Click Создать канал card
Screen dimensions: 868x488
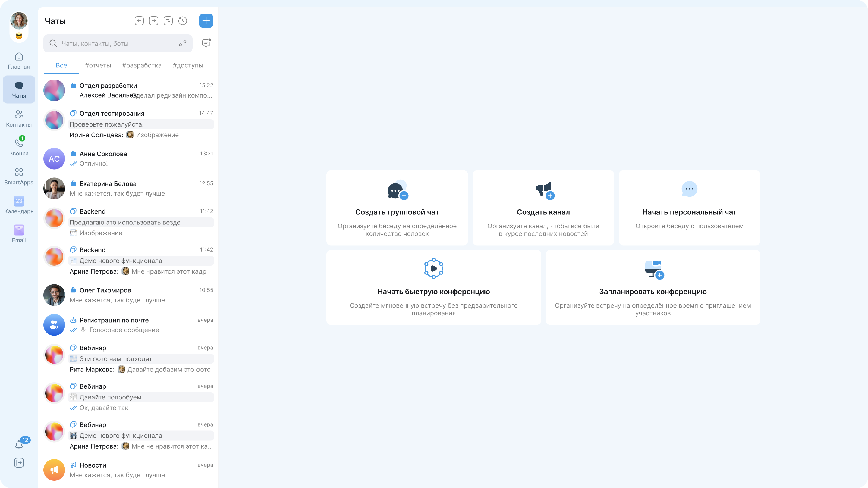pyautogui.click(x=543, y=208)
